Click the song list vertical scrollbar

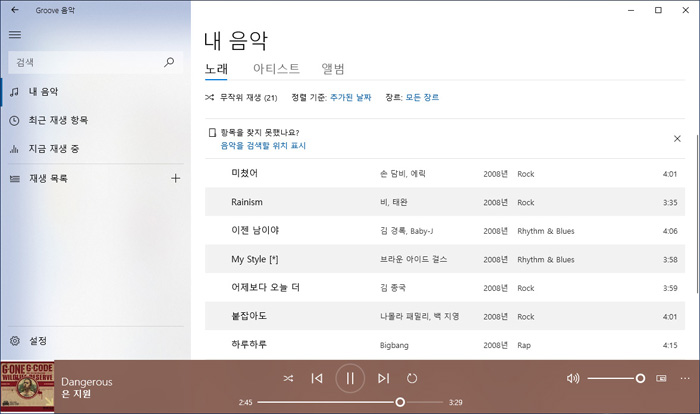[x=696, y=214]
